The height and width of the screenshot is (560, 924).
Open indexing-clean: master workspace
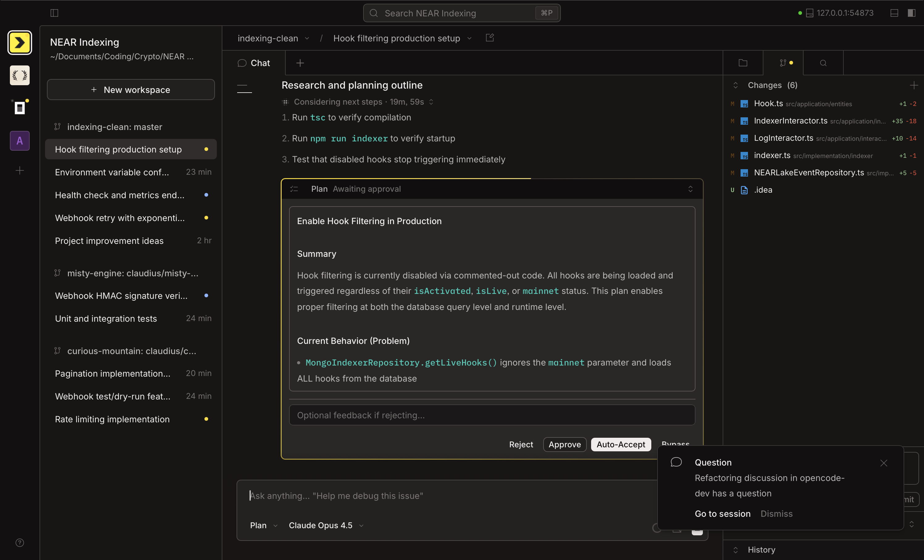pyautogui.click(x=131, y=127)
